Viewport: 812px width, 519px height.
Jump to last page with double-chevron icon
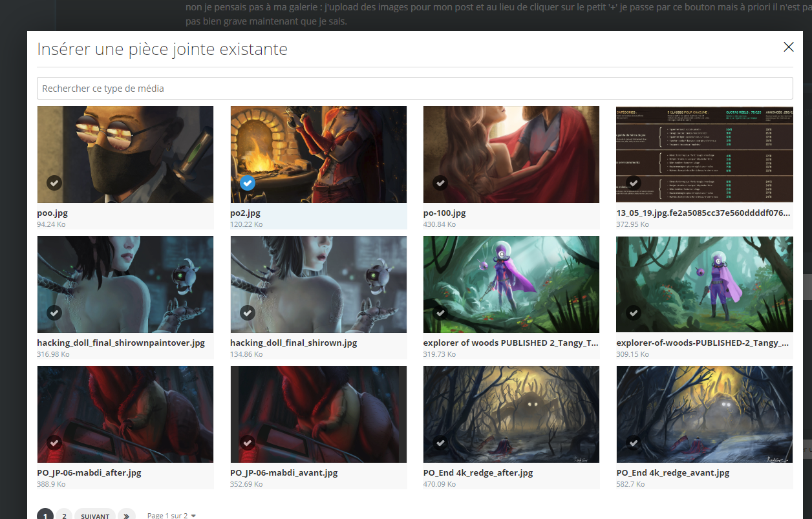pos(127,515)
